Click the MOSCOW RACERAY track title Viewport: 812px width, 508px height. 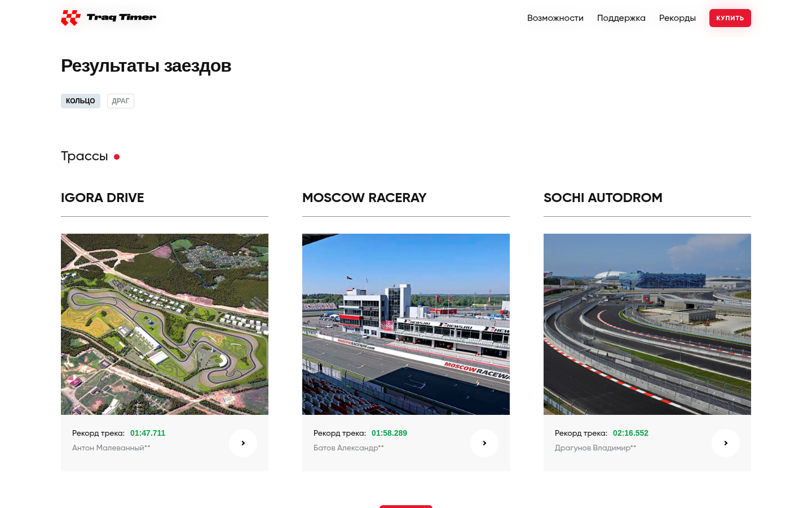[x=364, y=198]
